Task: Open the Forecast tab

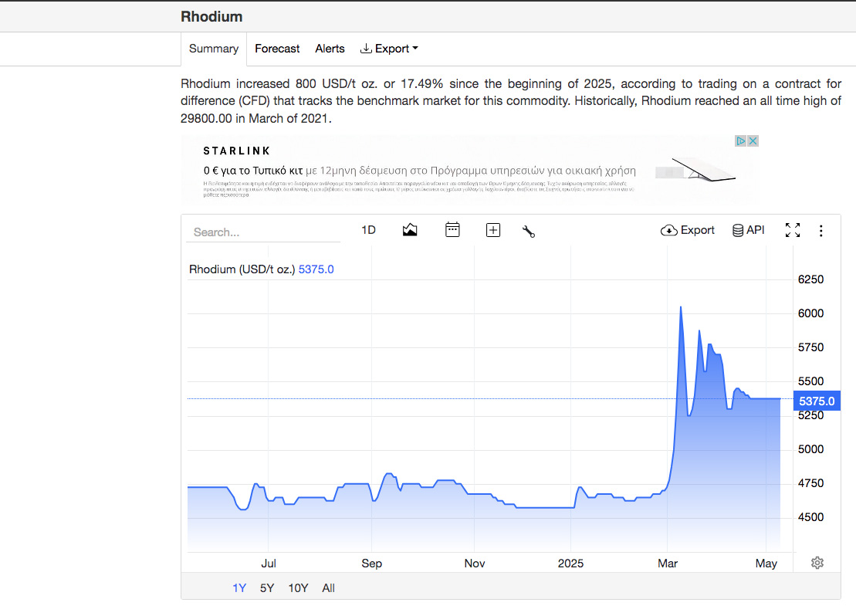Action: (277, 49)
